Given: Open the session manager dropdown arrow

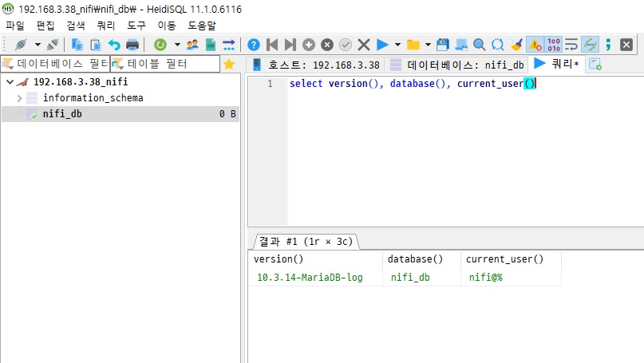Looking at the screenshot, I should click(38, 45).
